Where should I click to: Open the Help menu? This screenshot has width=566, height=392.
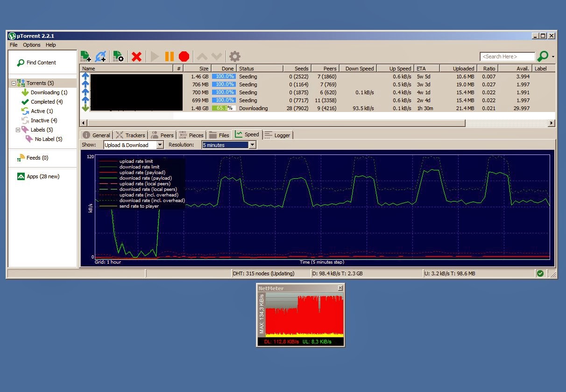[x=50, y=45]
